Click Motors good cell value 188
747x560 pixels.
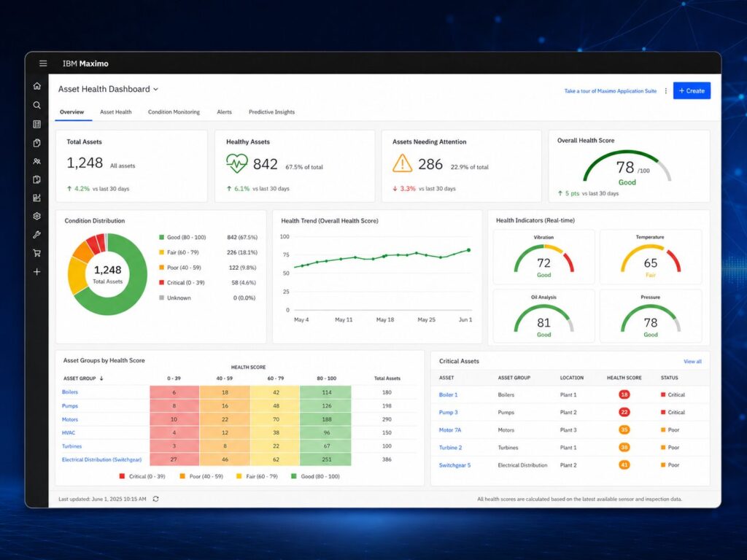point(326,419)
